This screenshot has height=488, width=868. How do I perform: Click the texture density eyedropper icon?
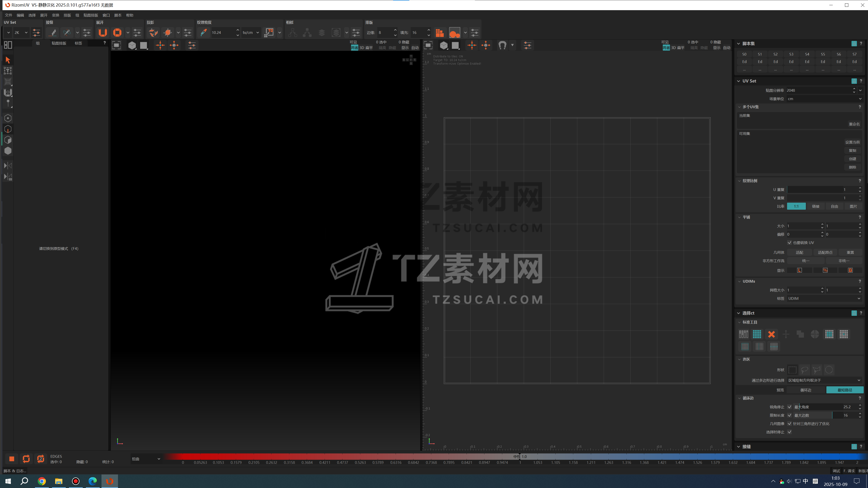[x=203, y=32]
